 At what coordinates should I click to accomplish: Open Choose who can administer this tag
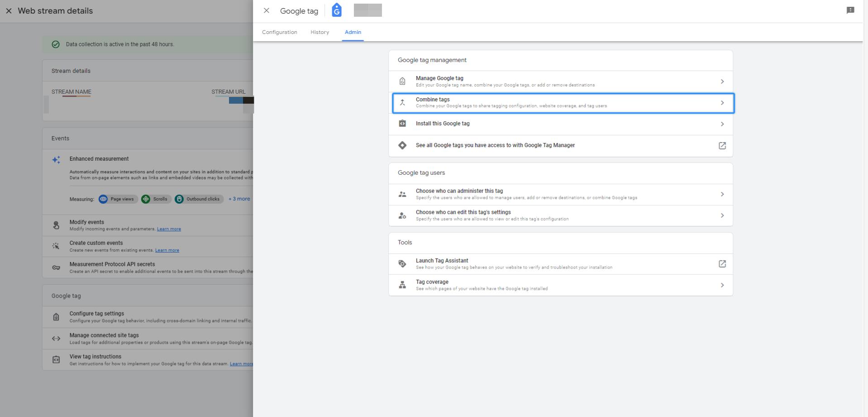click(561, 195)
